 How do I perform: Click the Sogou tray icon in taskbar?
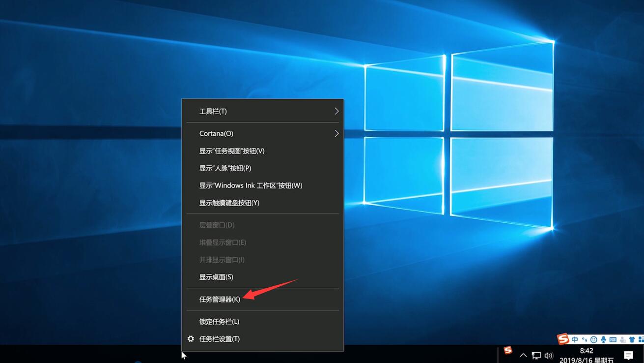[508, 350]
